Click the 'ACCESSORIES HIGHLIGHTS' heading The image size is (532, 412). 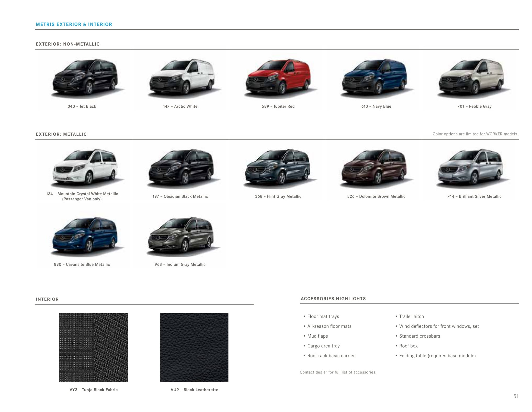333,299
